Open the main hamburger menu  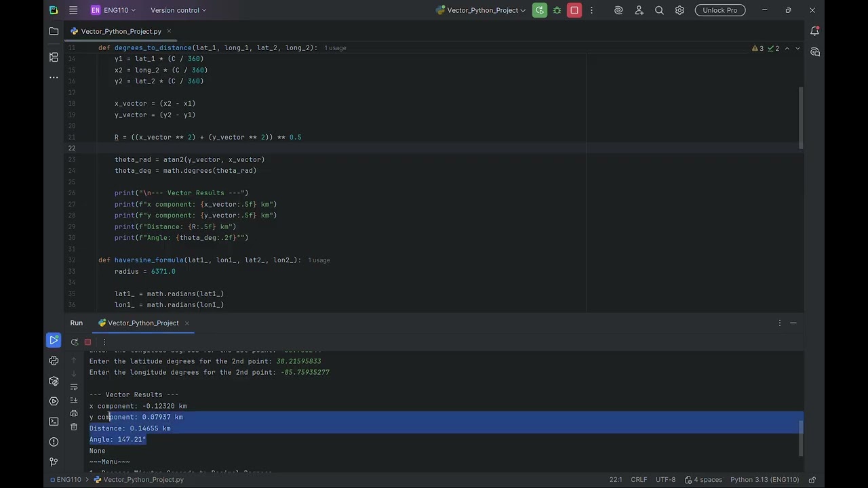pyautogui.click(x=74, y=10)
